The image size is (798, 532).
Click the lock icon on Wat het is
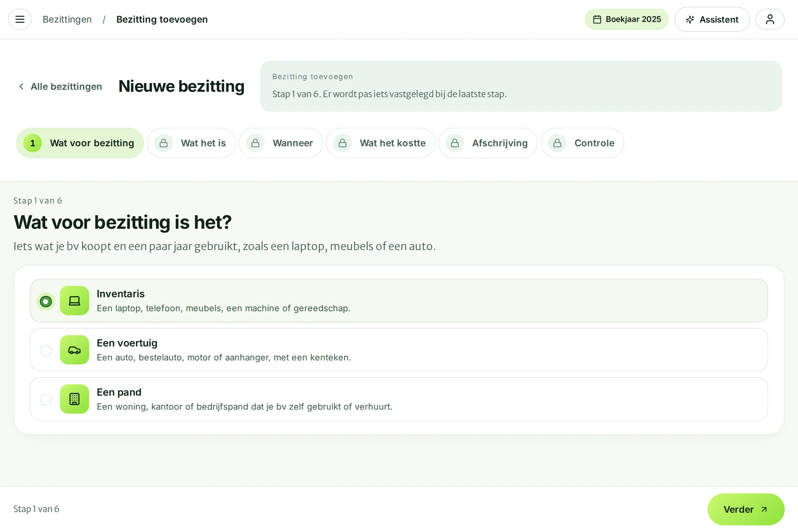coord(164,143)
